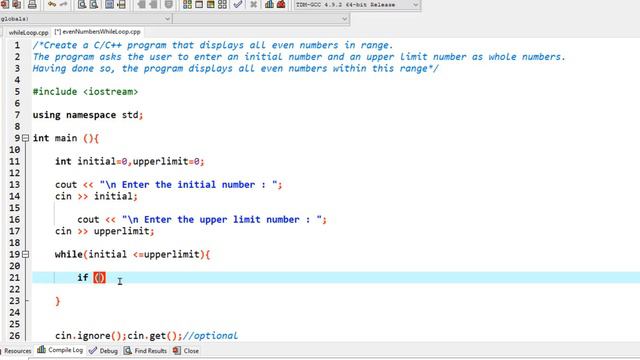
Task: Click the Rebuild All icon
Action: [x=222, y=4]
